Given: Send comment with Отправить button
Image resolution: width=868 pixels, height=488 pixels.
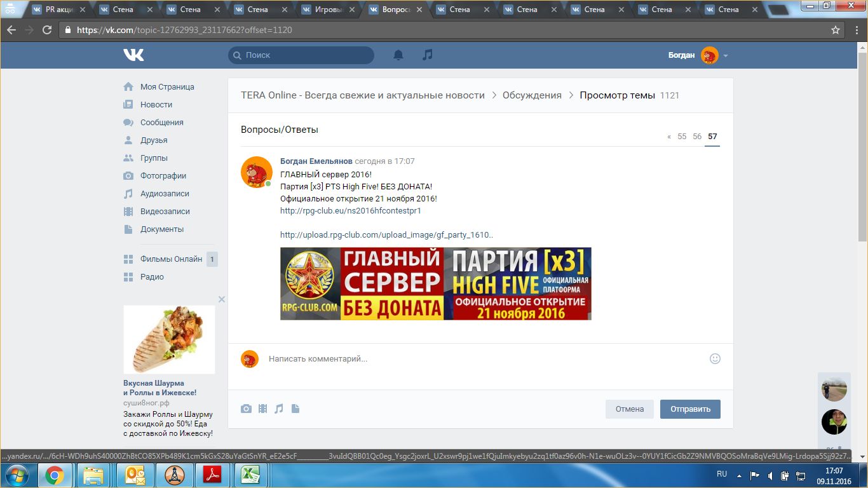Looking at the screenshot, I should click(690, 409).
